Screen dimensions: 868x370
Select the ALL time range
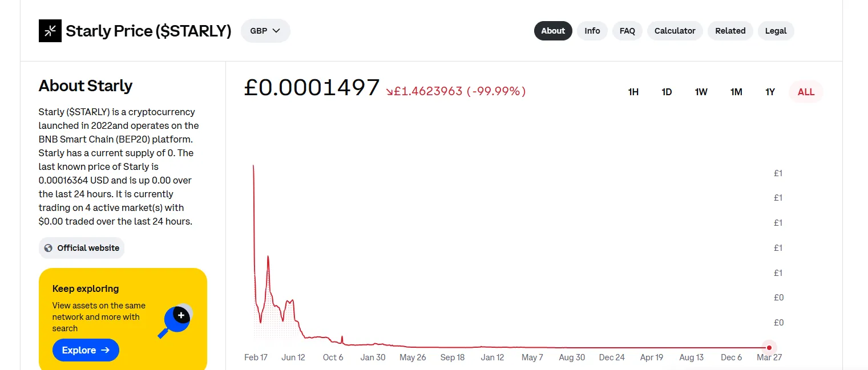(806, 92)
